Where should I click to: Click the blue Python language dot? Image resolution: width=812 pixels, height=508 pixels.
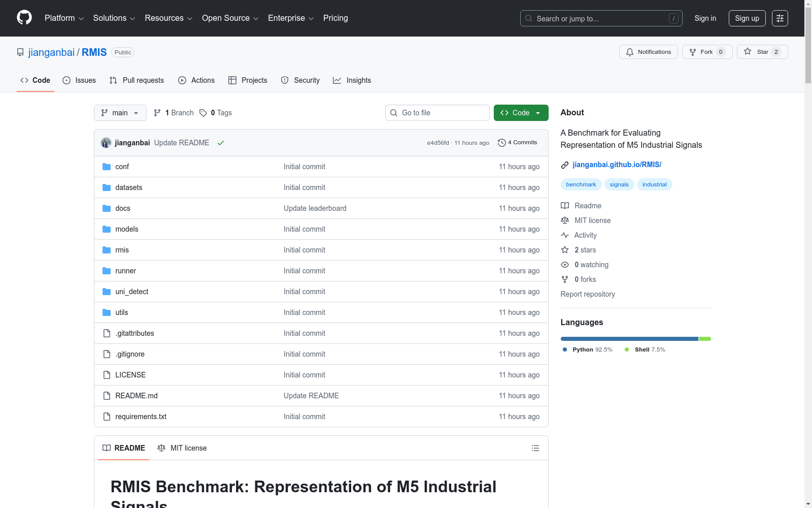(x=565, y=350)
